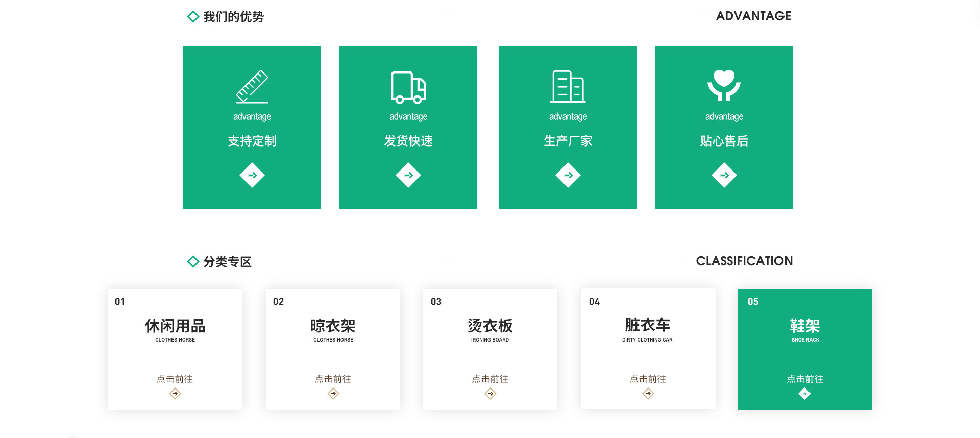Click the arrow diamond under 生产厂家
This screenshot has height=438, width=980.
(568, 175)
